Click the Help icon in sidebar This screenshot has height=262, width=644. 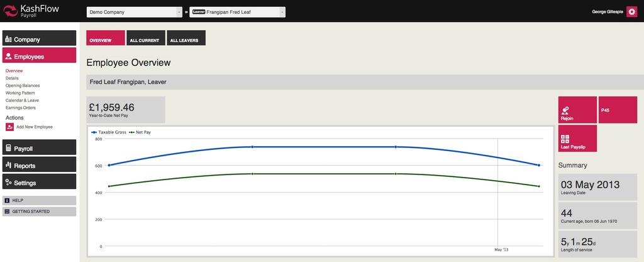point(7,200)
